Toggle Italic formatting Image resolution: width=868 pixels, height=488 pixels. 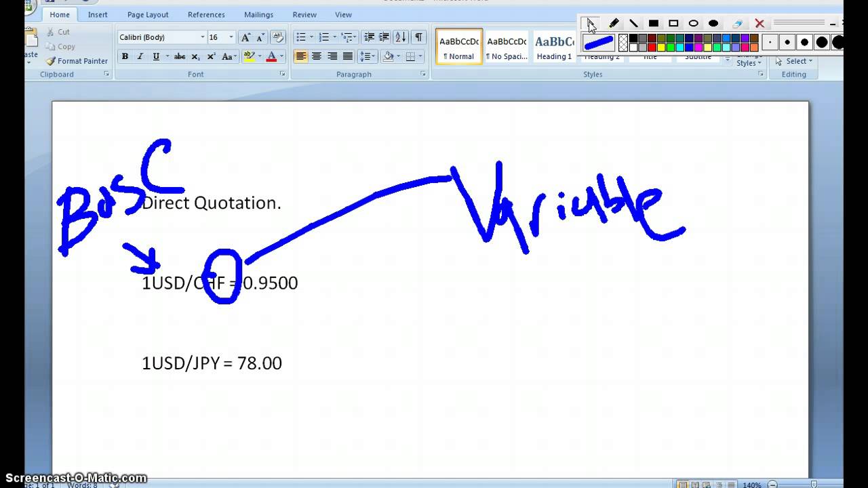click(x=140, y=56)
